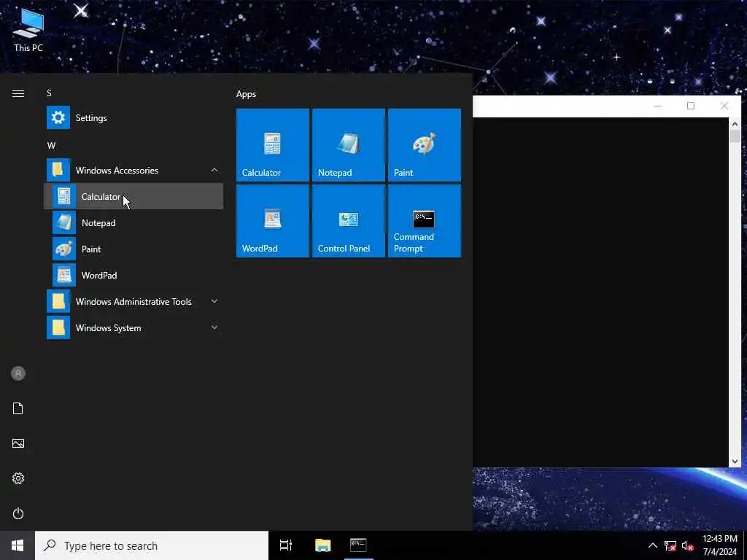Open the Command Prompt tile

tap(425, 221)
